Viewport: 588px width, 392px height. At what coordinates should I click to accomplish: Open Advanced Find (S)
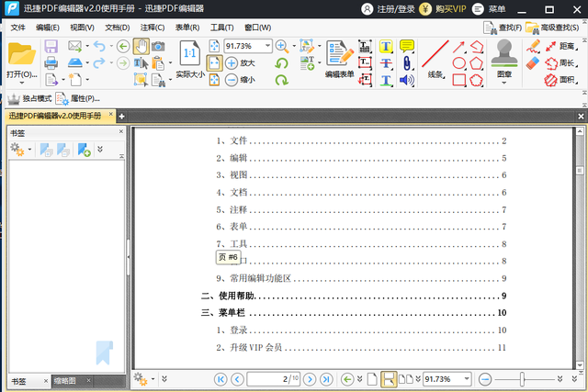[552, 28]
